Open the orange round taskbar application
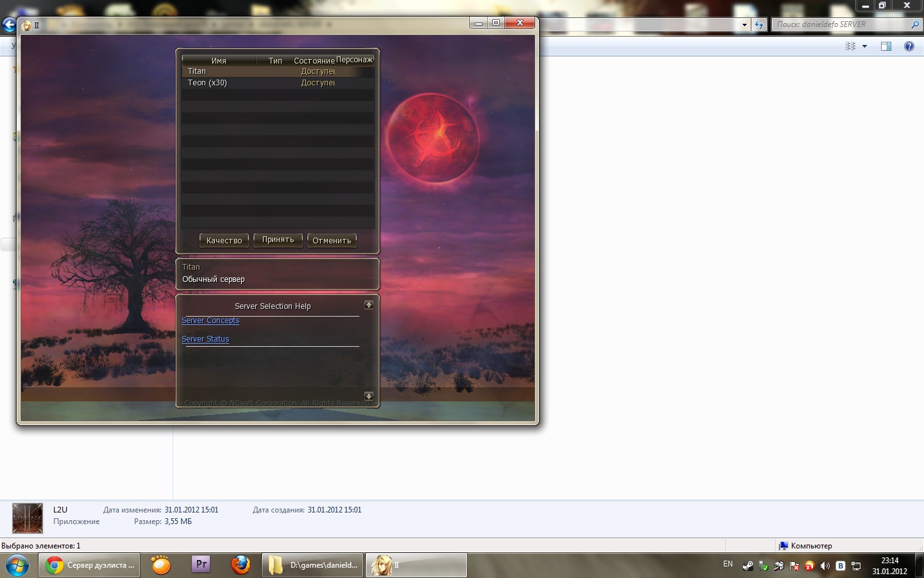This screenshot has height=578, width=924. point(161,565)
